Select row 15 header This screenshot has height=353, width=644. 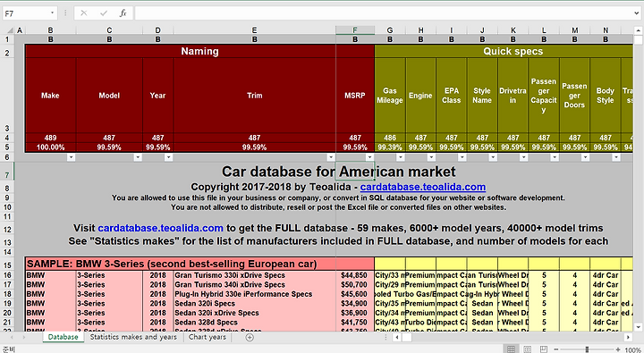[7, 265]
